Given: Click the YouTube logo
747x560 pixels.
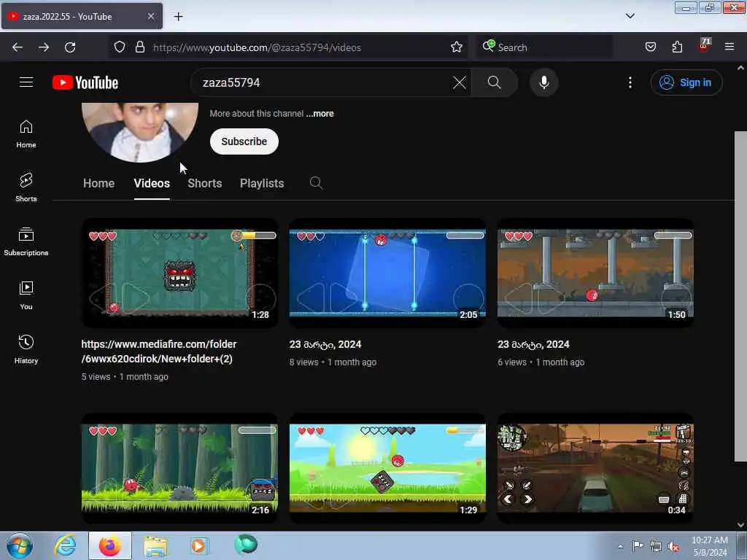Looking at the screenshot, I should (85, 82).
